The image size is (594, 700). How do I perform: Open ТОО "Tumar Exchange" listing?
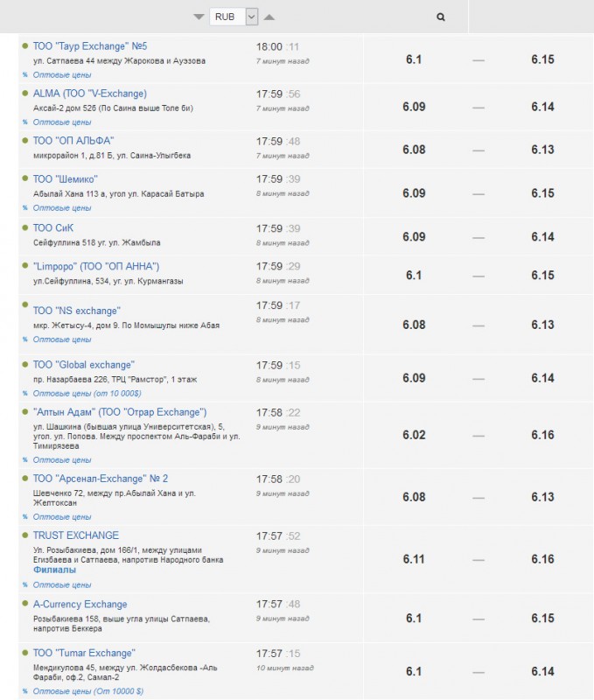click(x=83, y=654)
